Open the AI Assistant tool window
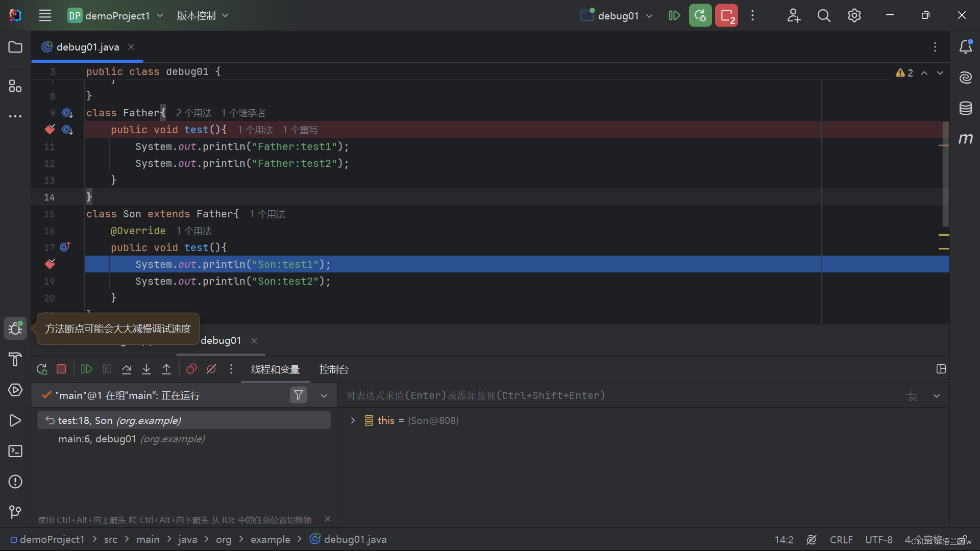Viewport: 980px width, 551px height. 965,78
